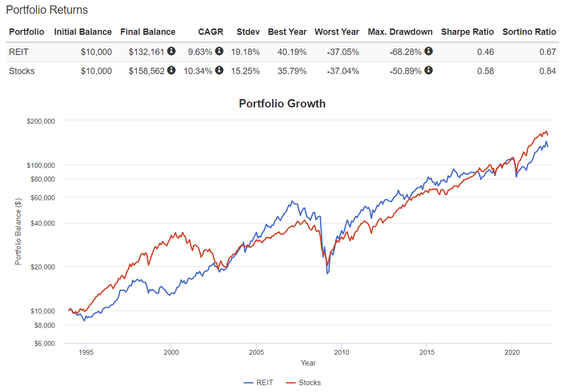Click the $100,000 label on the balance axis

point(41,165)
